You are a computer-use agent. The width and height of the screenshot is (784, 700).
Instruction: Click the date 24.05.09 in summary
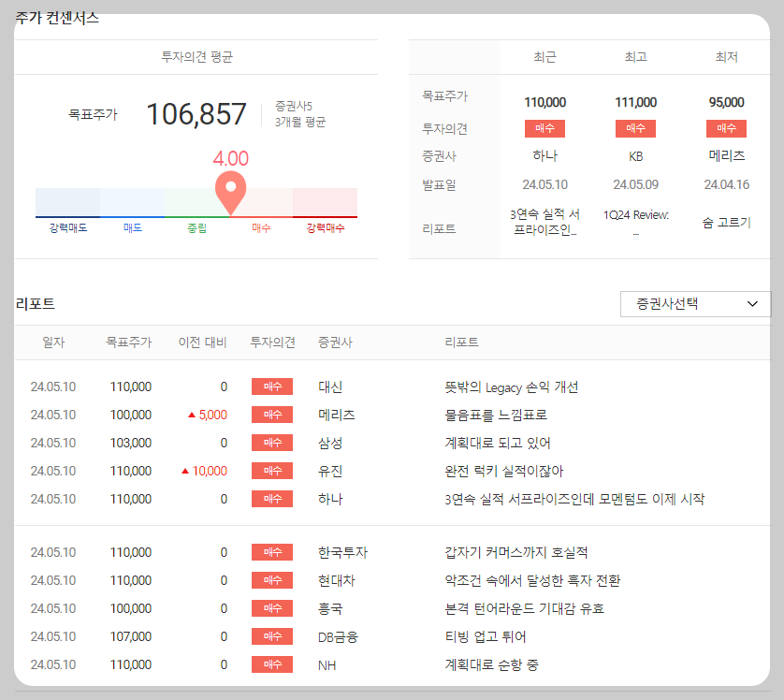[635, 185]
